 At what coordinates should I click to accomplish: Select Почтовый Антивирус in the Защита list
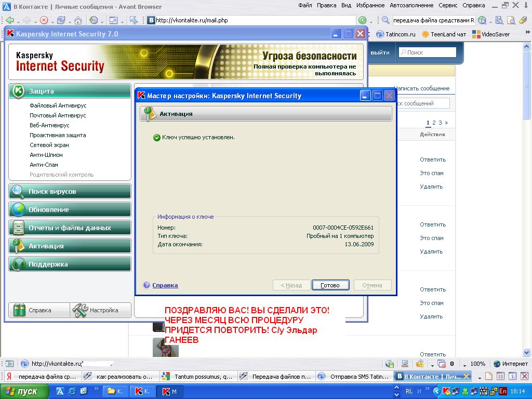point(58,115)
